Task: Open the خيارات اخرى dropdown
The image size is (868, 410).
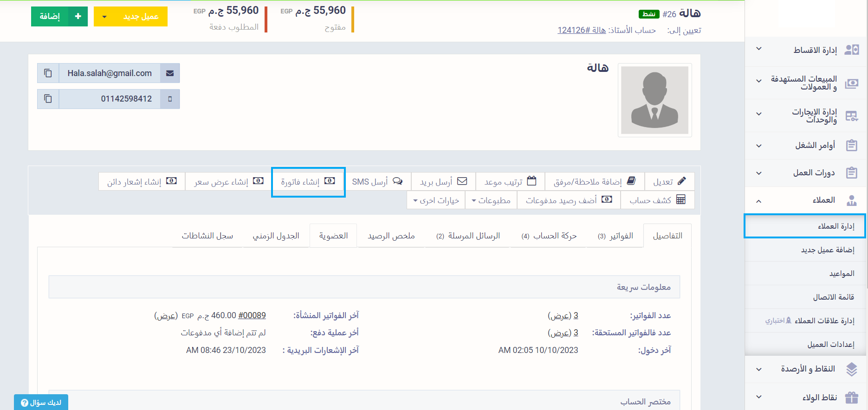Action: click(436, 200)
